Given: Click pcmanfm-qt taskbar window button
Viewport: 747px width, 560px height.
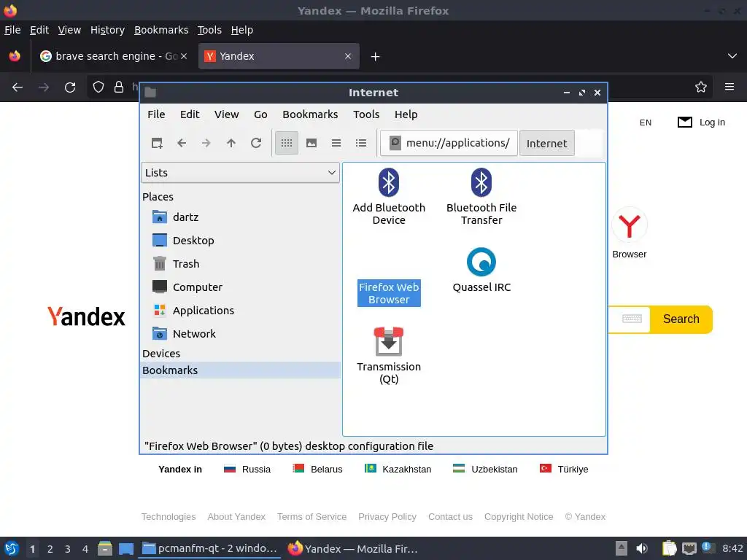Looking at the screenshot, I should [x=209, y=548].
